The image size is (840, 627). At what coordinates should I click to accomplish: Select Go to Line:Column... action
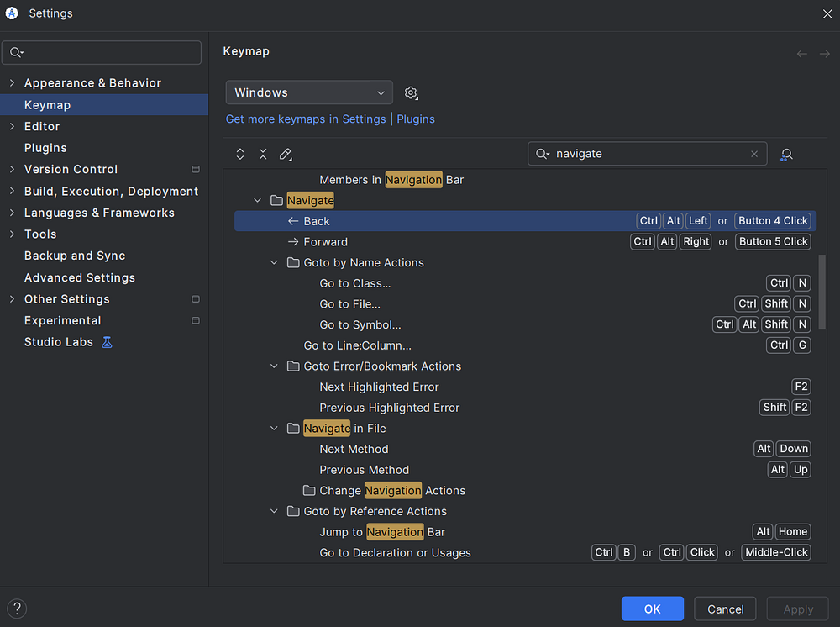525,345
